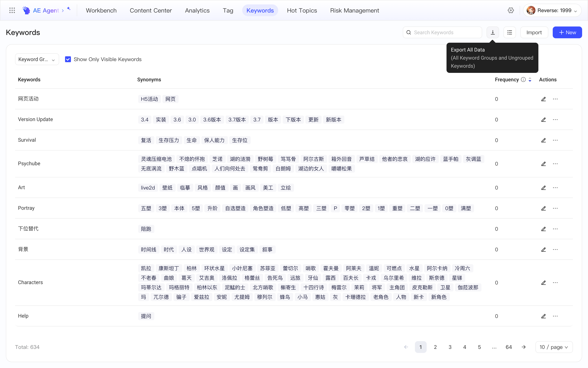Click the Export All Data download icon
The width and height of the screenshot is (588, 368).
[x=492, y=32]
